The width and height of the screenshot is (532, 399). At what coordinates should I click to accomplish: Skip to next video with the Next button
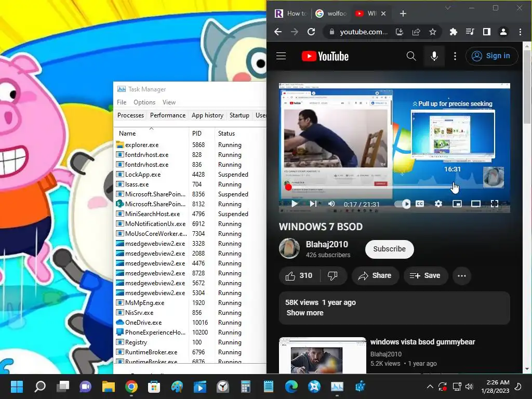[x=313, y=204]
